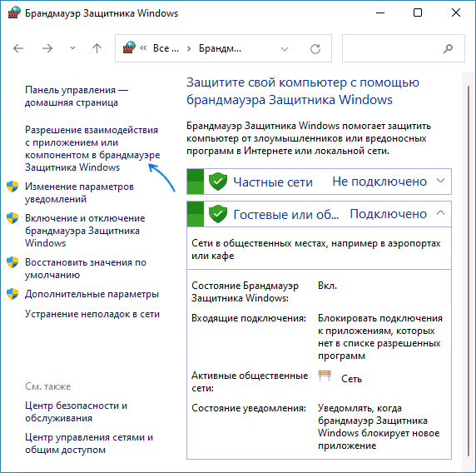Click the 'Гостевые или об...' header text
The height and width of the screenshot is (473, 476).
(286, 215)
